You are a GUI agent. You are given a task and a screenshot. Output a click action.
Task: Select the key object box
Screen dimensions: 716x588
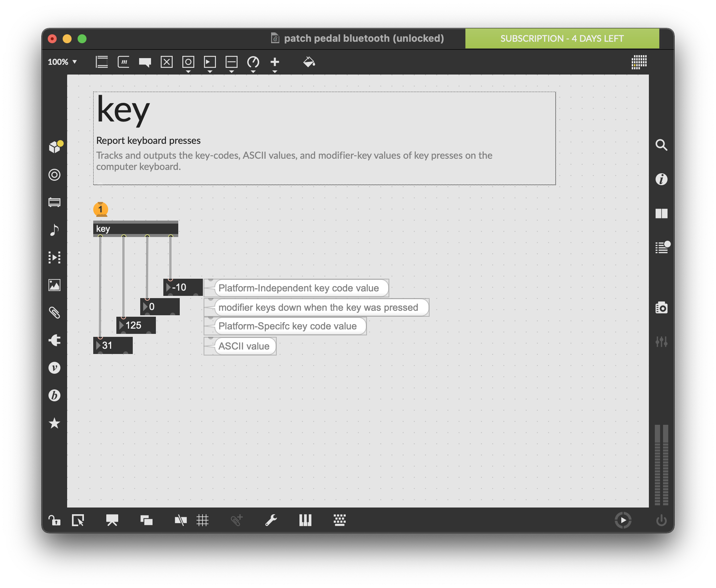[135, 228]
